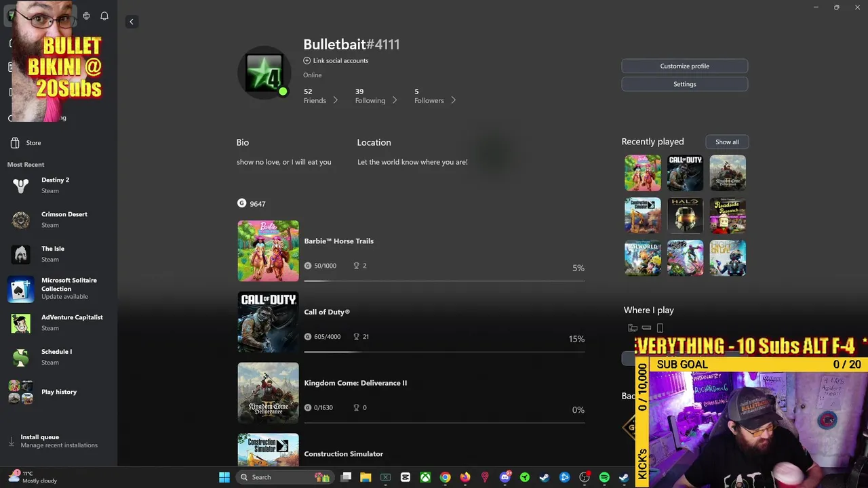Open Google Chrome from taskbar
The image size is (868, 488).
(445, 477)
